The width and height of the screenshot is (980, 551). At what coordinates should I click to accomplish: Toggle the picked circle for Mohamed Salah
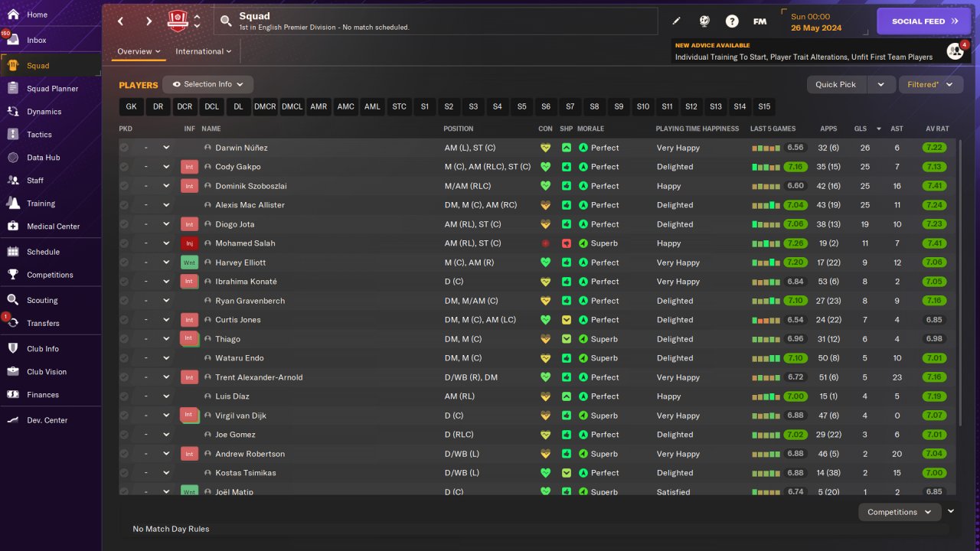[x=124, y=243]
